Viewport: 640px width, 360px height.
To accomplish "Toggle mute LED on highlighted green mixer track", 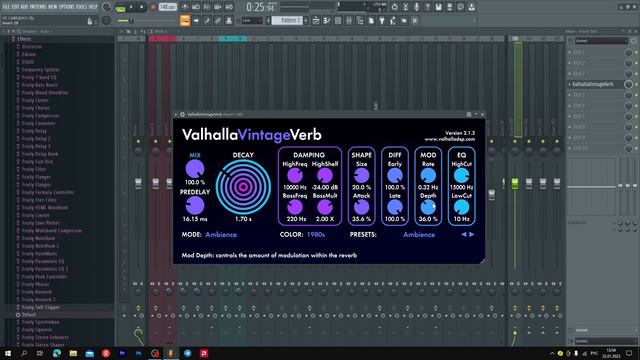I will [x=515, y=142].
